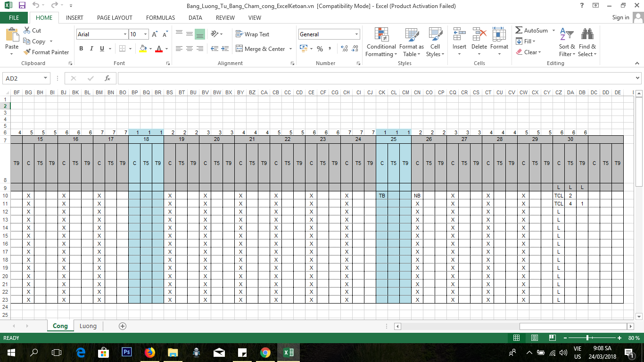This screenshot has height=362, width=644.
Task: Toggle Wrap Text on selected cell
Action: 252,34
